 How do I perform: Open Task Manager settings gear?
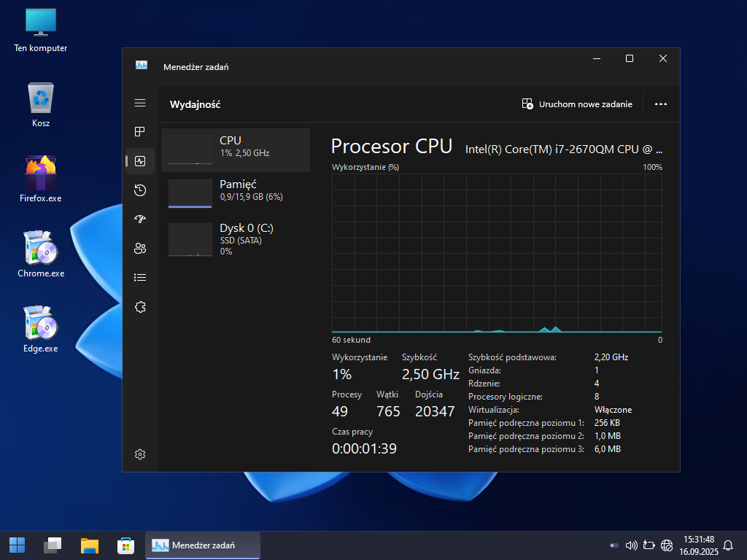140,454
